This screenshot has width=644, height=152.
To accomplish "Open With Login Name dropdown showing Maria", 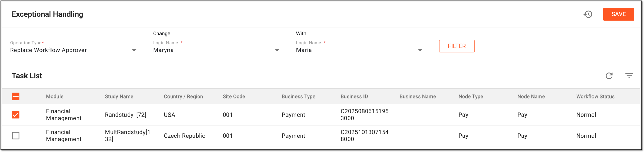I will [359, 50].
